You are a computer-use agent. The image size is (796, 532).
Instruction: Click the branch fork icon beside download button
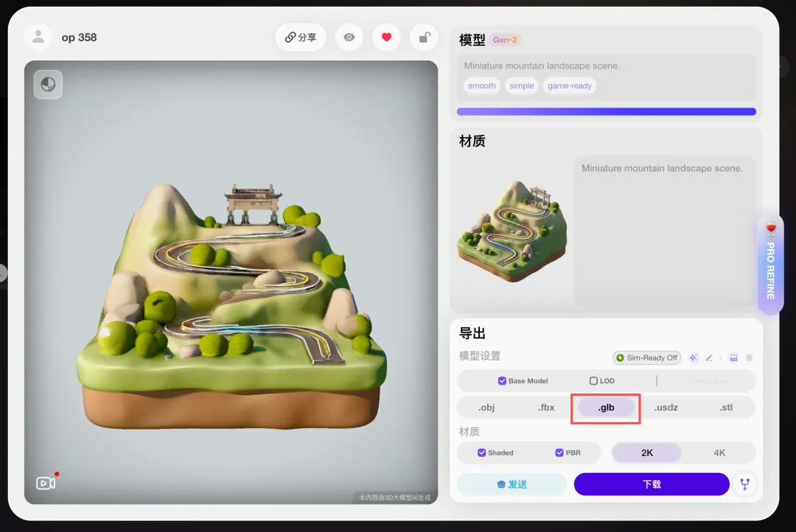click(744, 484)
